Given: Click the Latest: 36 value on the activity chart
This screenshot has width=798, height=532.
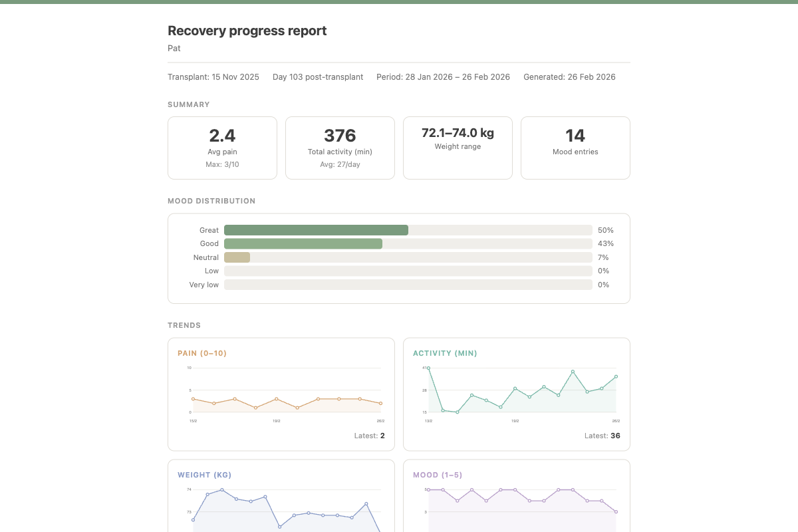Looking at the screenshot, I should [x=602, y=436].
